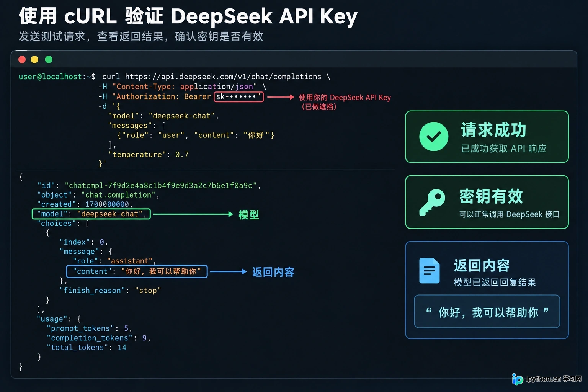Click the 模型已返回回复结果 text
The height and width of the screenshot is (392, 588).
pos(495,283)
